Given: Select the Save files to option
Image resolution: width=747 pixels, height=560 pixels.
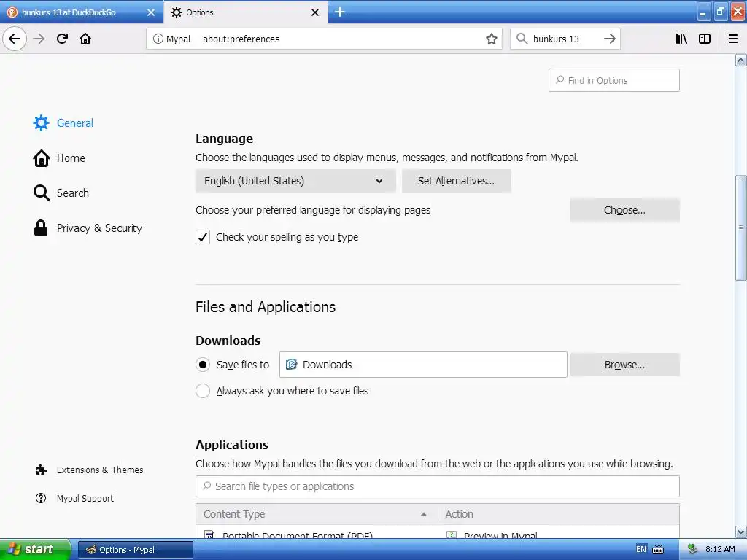Looking at the screenshot, I should 203,365.
